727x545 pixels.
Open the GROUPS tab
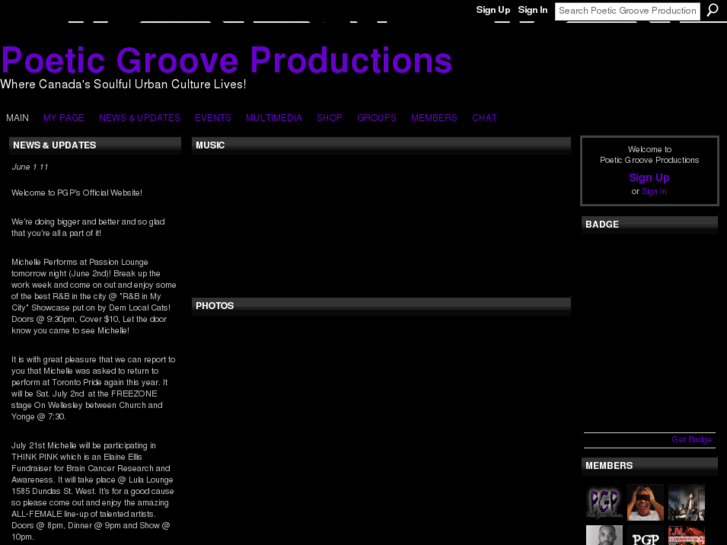[377, 118]
